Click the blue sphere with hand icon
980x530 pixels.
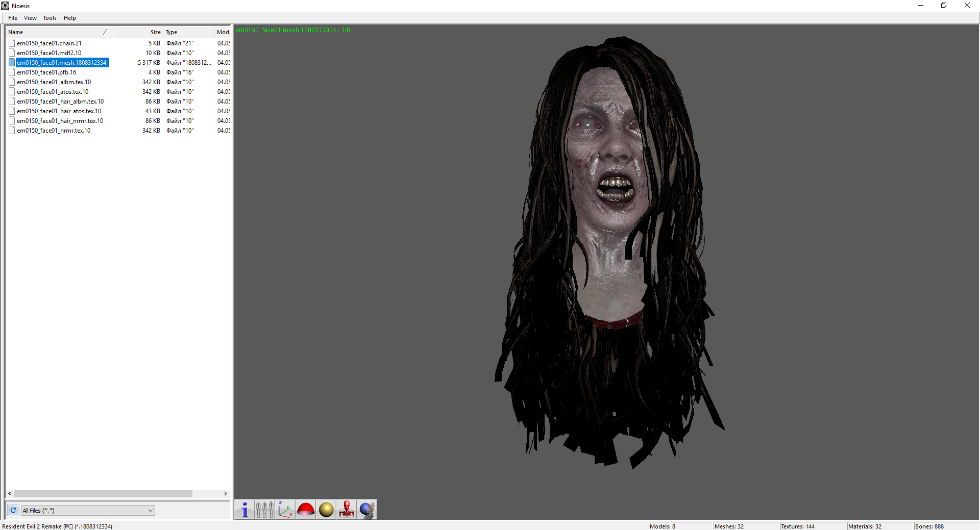367,510
